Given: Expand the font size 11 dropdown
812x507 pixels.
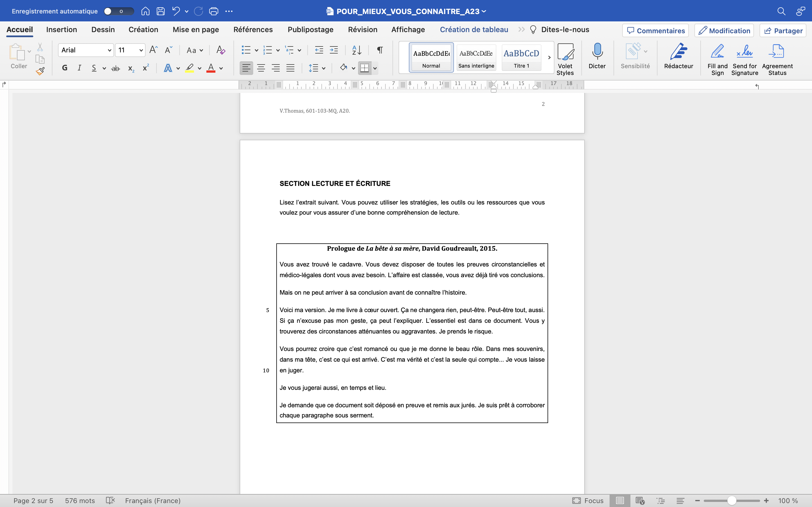Looking at the screenshot, I should (141, 50).
